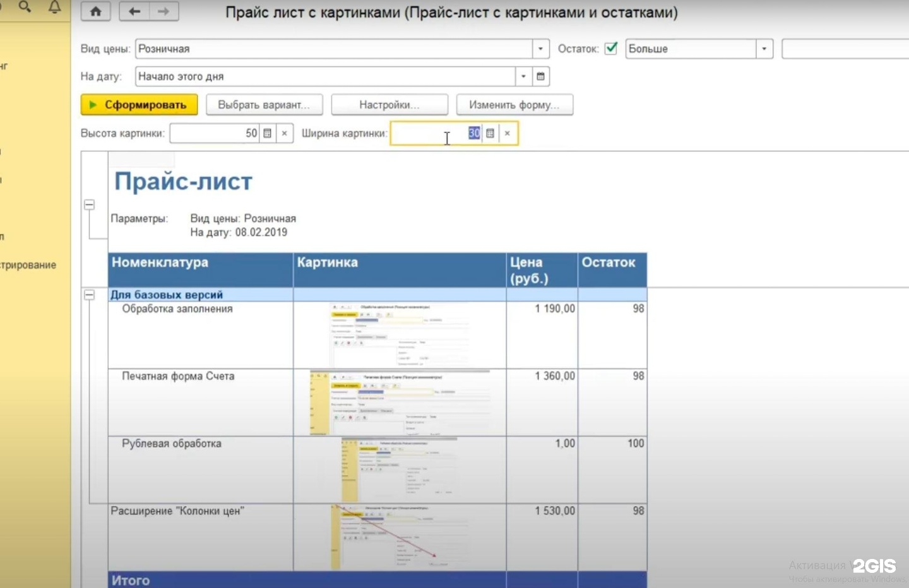Select price cell 1 360,00

pyautogui.click(x=542, y=403)
